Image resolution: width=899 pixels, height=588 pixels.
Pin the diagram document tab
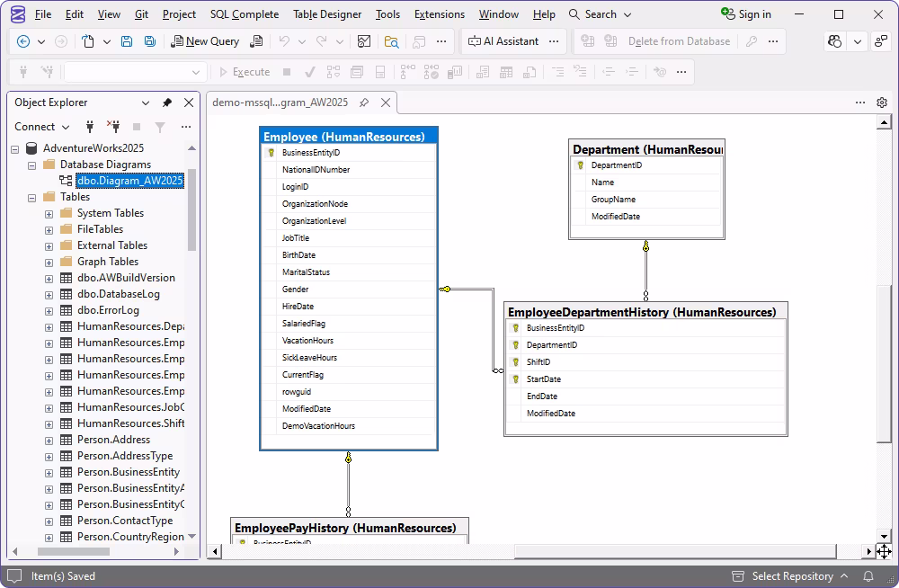click(364, 102)
